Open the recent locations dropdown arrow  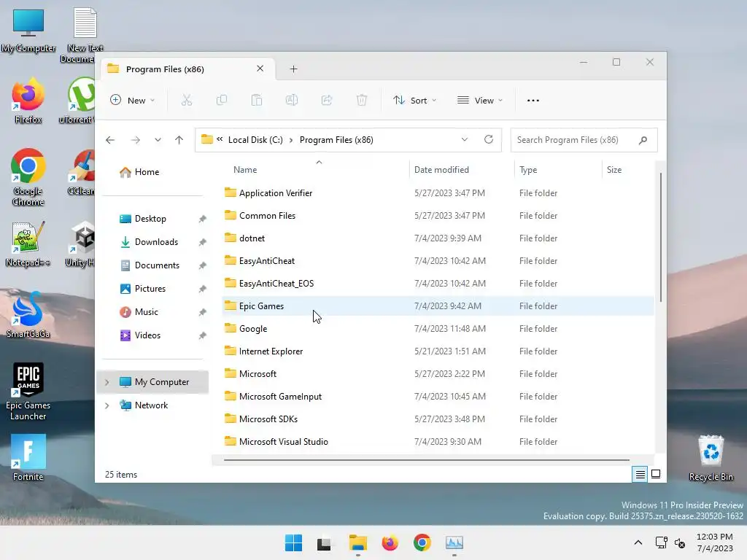tap(158, 140)
